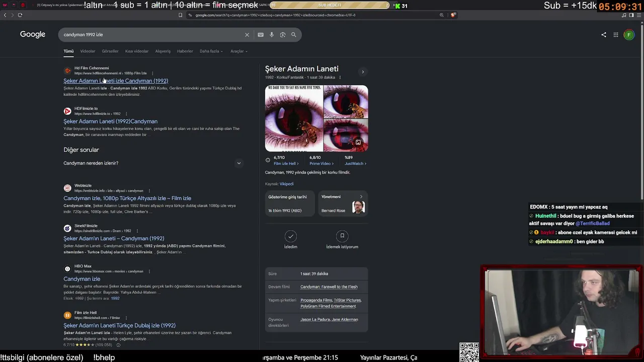Viewport: 644px width, 362px height.
Task: Open the 'Araçlar' tools dropdown
Action: coord(239,51)
